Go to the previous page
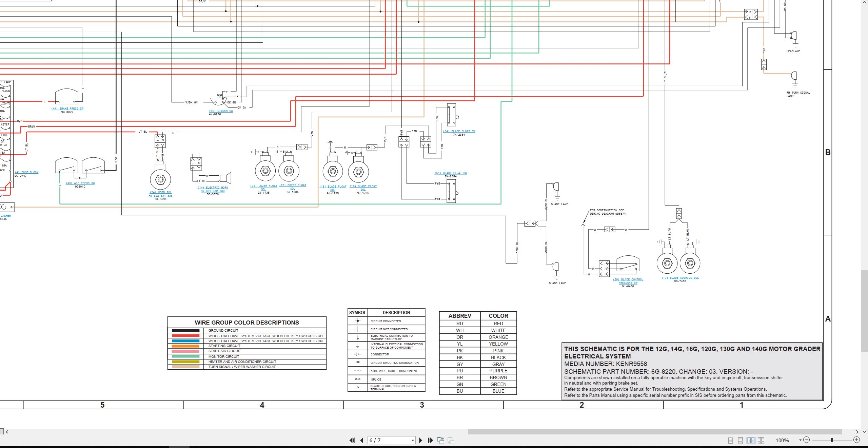This screenshot has width=868, height=448. 362,440
